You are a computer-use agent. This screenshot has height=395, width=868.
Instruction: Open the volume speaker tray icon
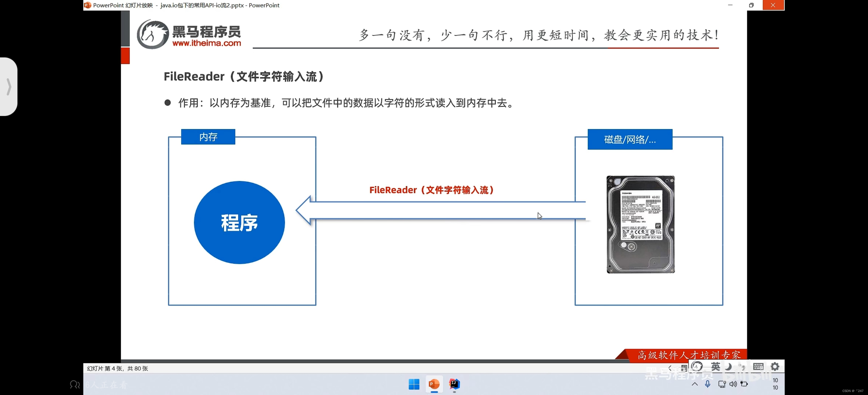733,384
